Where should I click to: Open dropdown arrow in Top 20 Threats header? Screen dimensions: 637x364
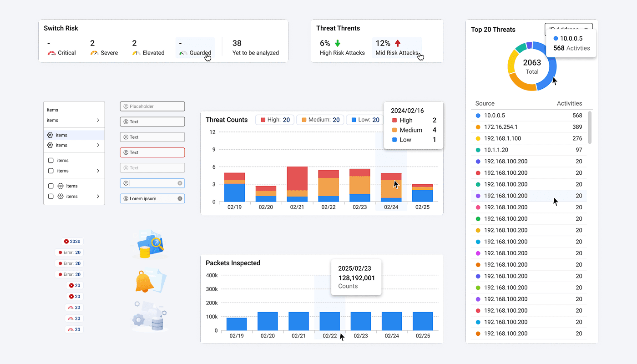pyautogui.click(x=586, y=30)
